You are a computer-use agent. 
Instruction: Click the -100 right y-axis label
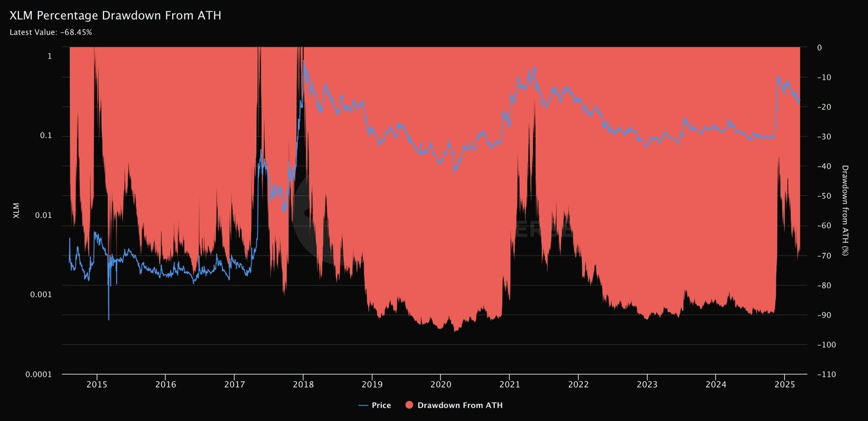pos(826,345)
